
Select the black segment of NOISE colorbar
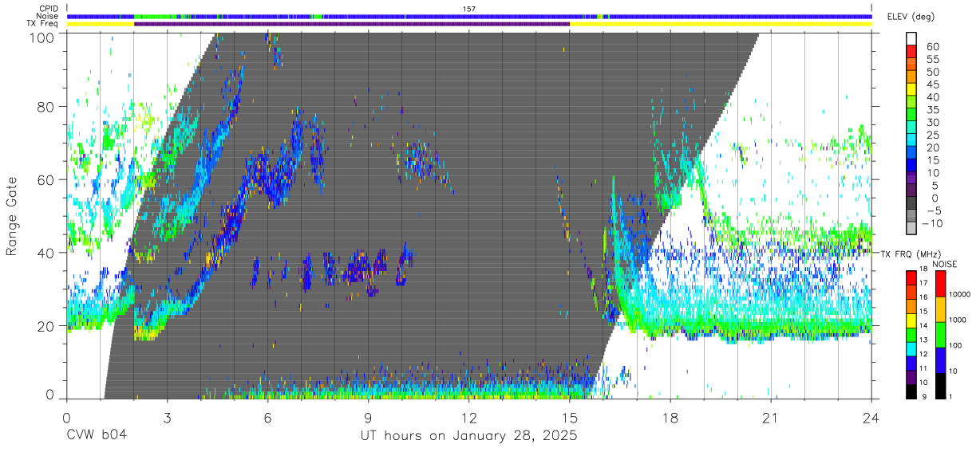point(940,386)
